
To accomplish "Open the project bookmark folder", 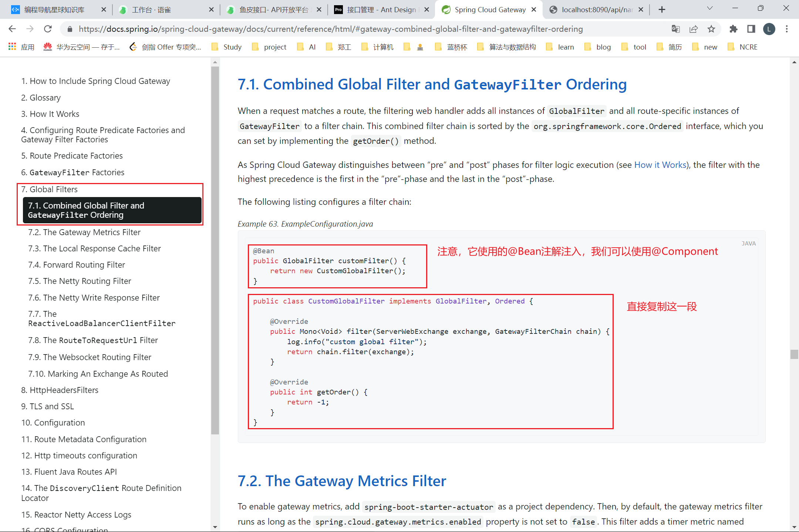I will pyautogui.click(x=269, y=47).
